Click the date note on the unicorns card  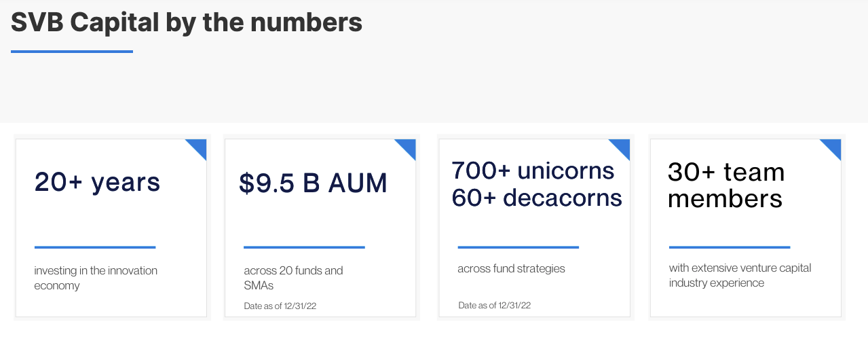coord(494,305)
